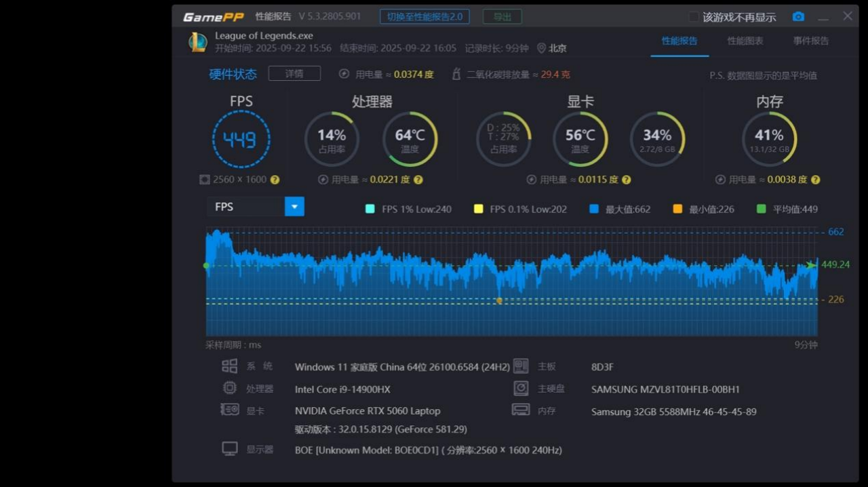Switch to the 性能图表 tab
This screenshot has height=487, width=868.
click(x=745, y=41)
